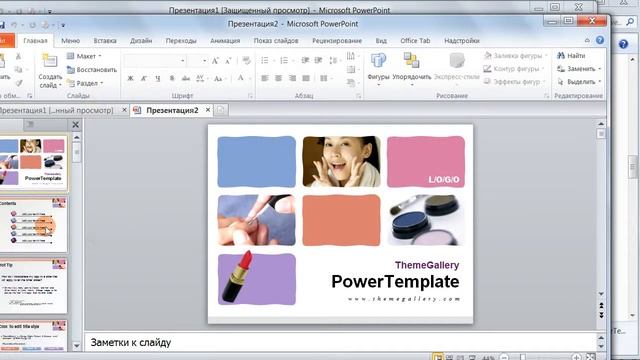
Task: Select the Contents slide thumbnail
Action: pos(33,224)
